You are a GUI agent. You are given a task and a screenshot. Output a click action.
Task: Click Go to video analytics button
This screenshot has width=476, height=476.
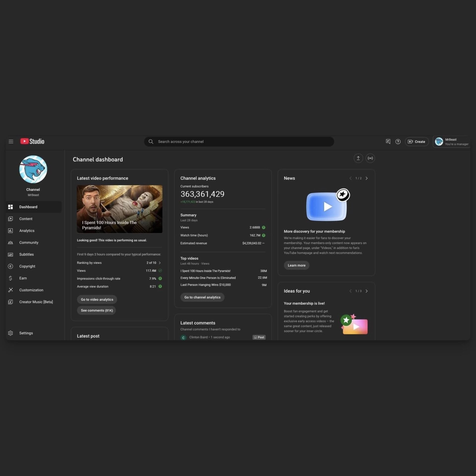point(97,299)
